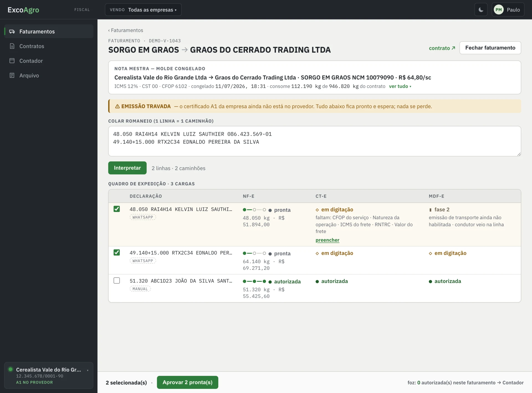Image resolution: width=532 pixels, height=393 pixels.
Task: Click the PM user avatar
Action: pyautogui.click(x=499, y=10)
